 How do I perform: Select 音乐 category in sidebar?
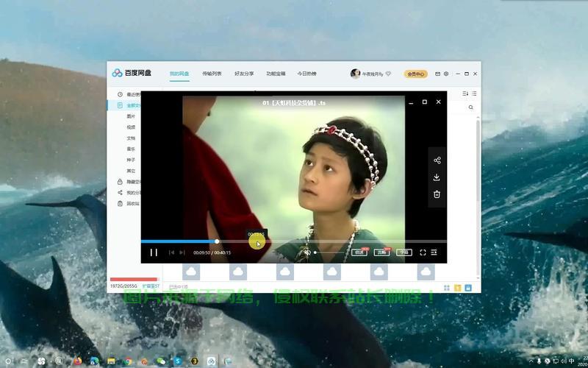point(131,149)
